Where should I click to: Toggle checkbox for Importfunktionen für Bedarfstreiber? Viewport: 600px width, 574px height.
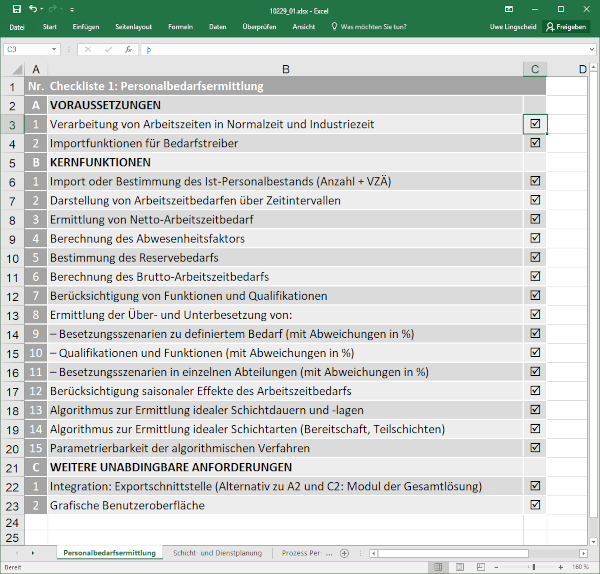click(x=535, y=143)
